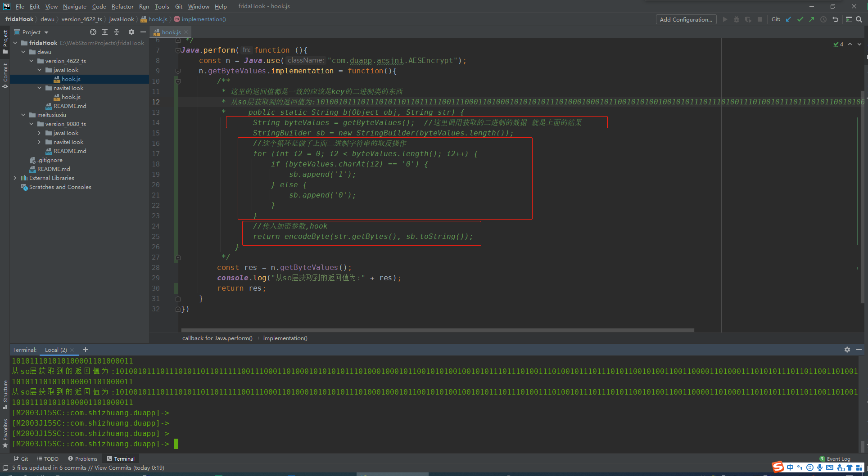868x476 pixels.
Task: Collapse javaHook folder under version_4622_ts
Action: [40, 70]
